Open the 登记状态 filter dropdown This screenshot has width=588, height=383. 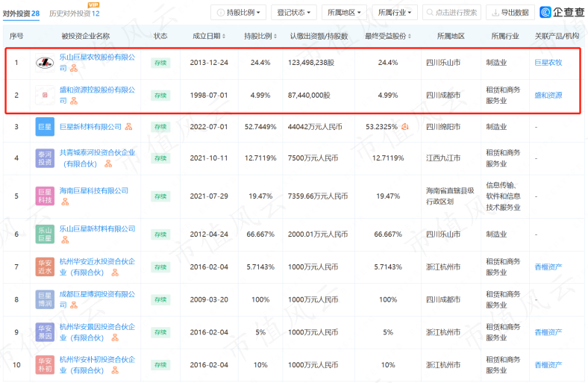point(293,13)
